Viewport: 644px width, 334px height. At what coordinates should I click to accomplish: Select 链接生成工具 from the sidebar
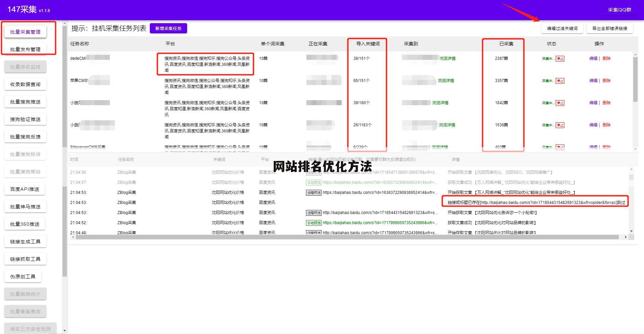pyautogui.click(x=25, y=241)
